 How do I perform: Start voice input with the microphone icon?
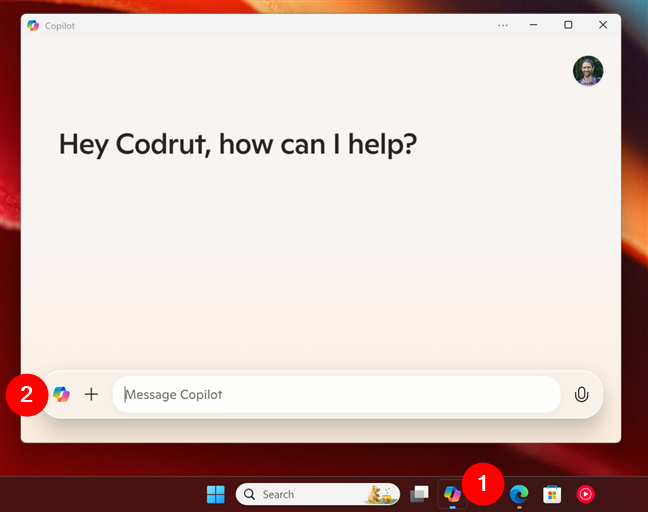point(581,395)
